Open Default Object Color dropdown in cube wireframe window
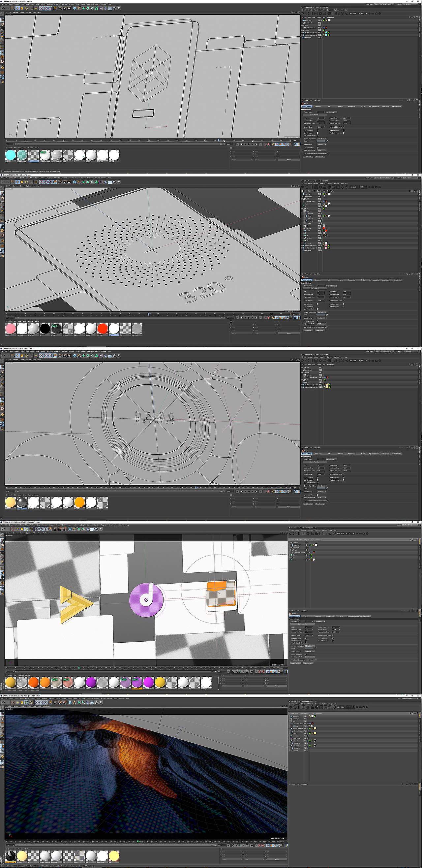 coord(322,139)
